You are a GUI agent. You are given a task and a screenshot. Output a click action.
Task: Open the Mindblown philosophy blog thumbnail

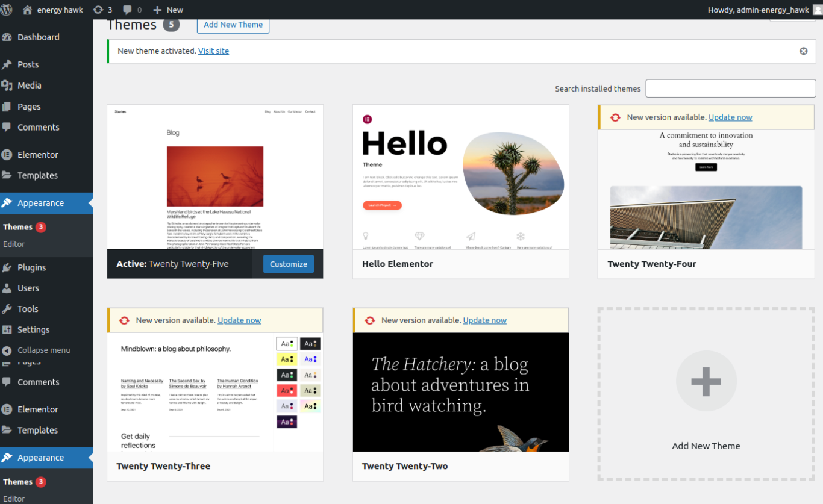pos(215,392)
